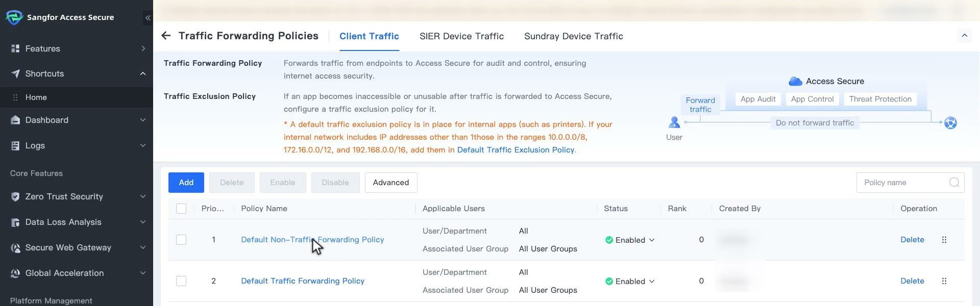Image resolution: width=980 pixels, height=306 pixels.
Task: Collapse the policy description panel chevron
Action: pos(965,35)
